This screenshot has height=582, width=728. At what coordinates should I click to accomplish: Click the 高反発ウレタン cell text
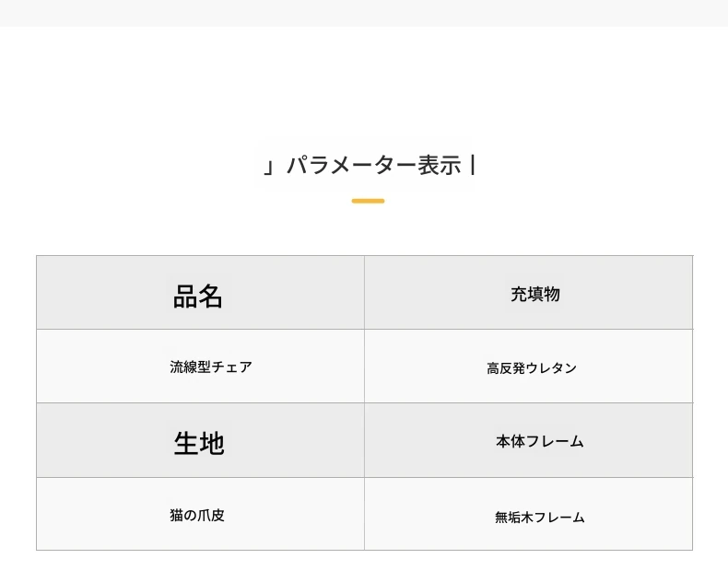pos(532,368)
